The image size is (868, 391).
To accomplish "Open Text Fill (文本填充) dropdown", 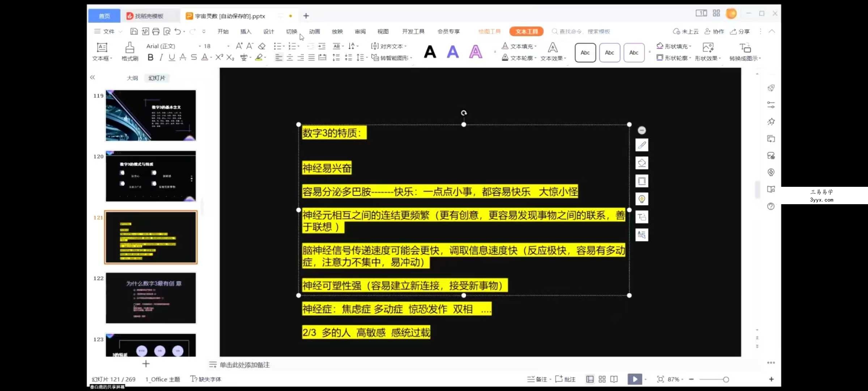I will [519, 46].
